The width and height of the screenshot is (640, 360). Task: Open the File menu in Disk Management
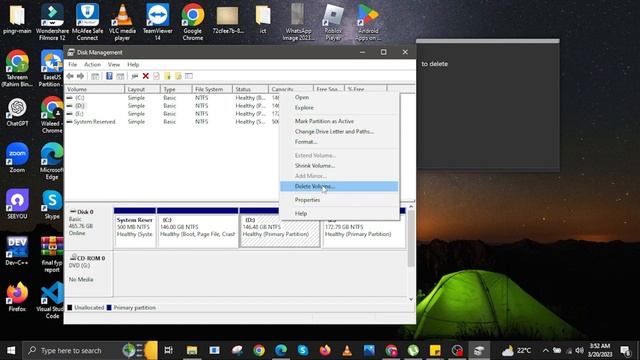point(73,64)
